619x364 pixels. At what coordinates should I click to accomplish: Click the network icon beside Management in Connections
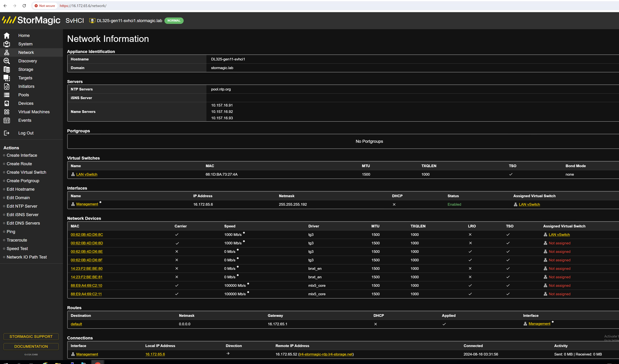coord(73,354)
